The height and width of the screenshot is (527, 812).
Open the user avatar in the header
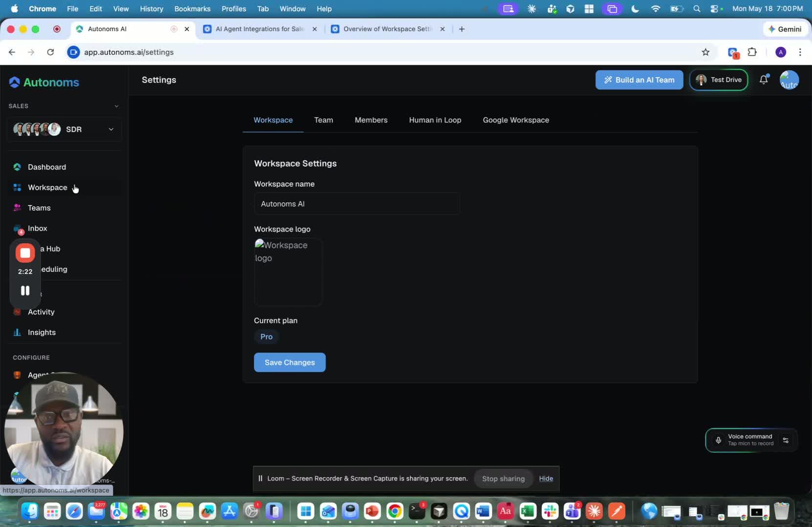click(789, 80)
